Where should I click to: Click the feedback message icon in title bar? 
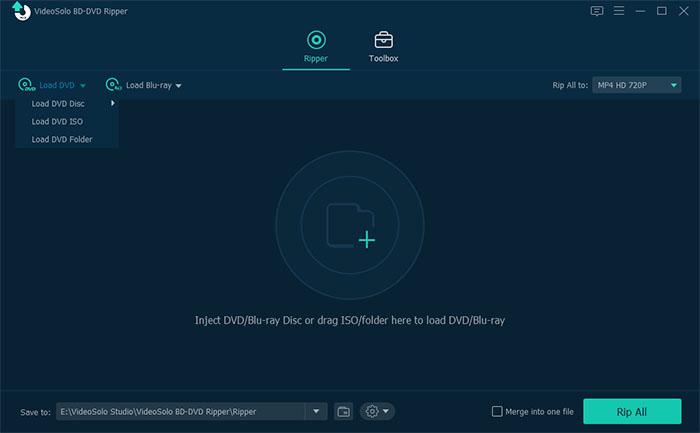[597, 11]
